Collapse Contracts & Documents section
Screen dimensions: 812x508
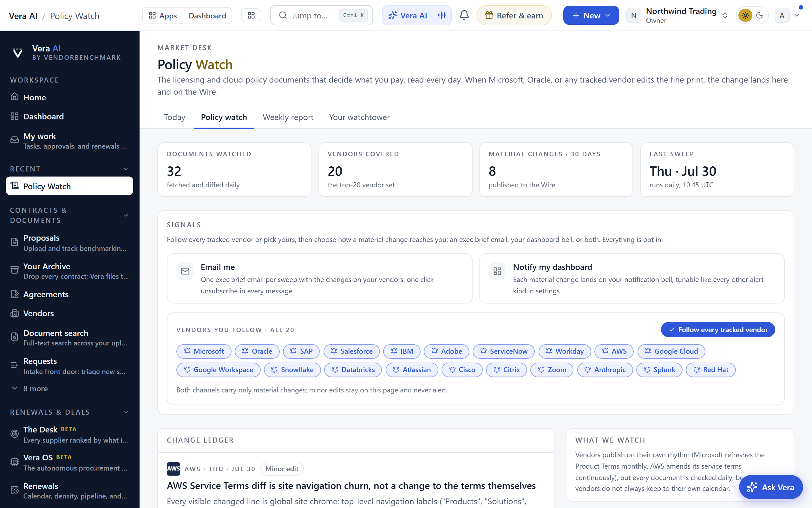[126, 215]
